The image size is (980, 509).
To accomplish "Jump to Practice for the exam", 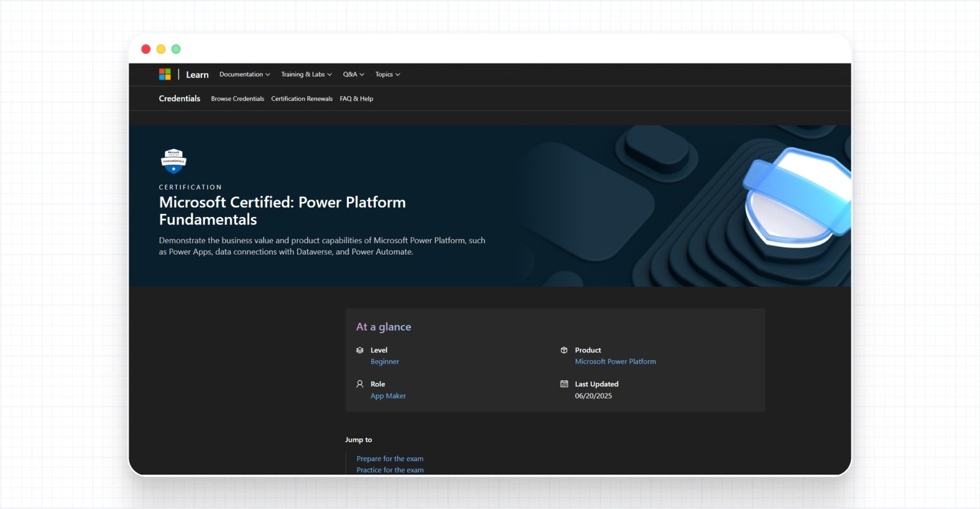I will coord(390,470).
